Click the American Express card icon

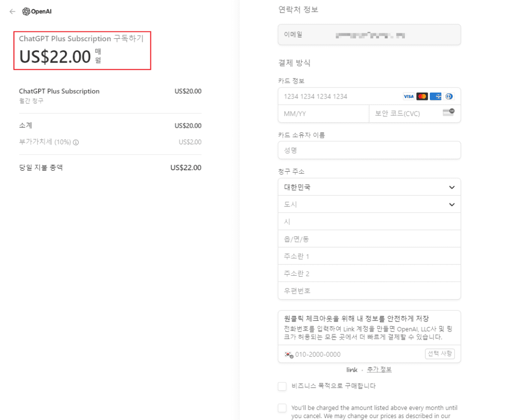[x=436, y=97]
